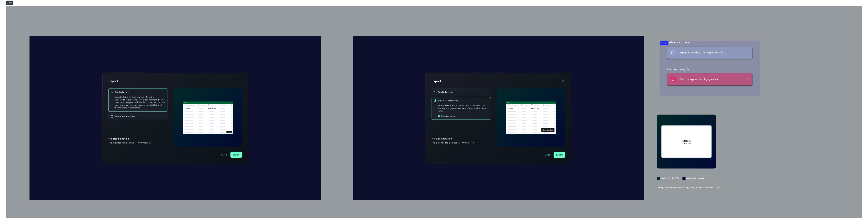The width and height of the screenshot is (868, 224).
Task: Click first filter icon in left dialog preview
Action: click(x=186, y=105)
